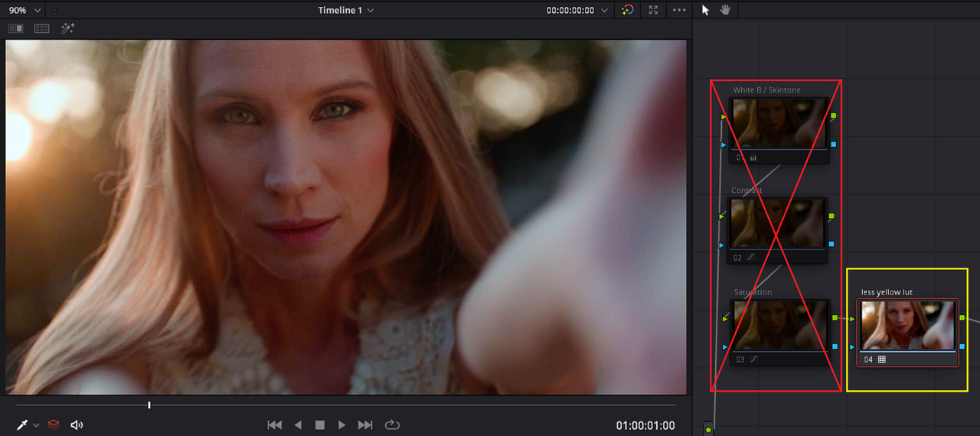Click the green RGB output of node 03
The image size is (980, 436).
[x=835, y=317]
